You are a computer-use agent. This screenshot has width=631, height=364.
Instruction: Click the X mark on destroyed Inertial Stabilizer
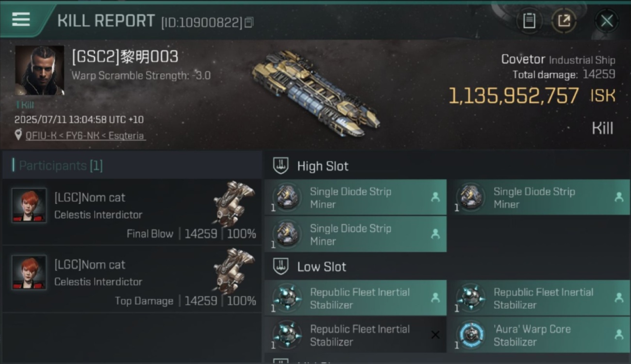[435, 335]
